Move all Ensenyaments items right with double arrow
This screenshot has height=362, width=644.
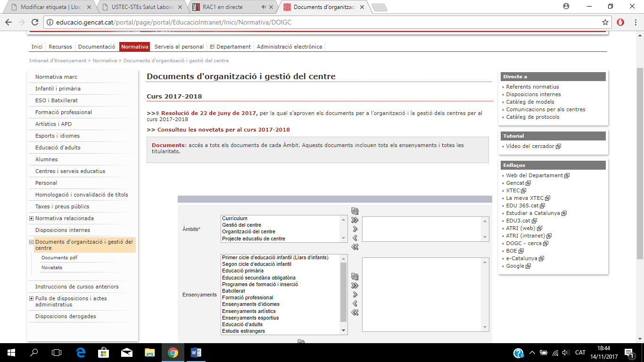tap(355, 286)
